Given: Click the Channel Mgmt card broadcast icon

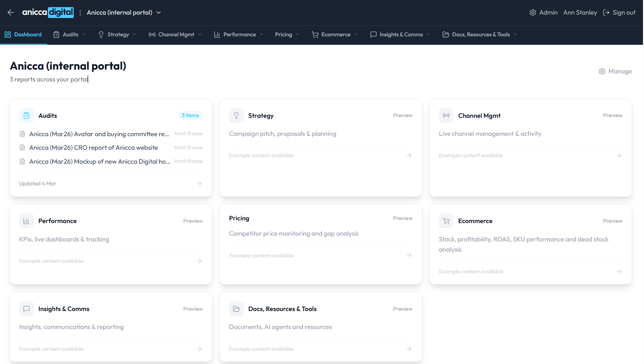Looking at the screenshot, I should [x=446, y=116].
